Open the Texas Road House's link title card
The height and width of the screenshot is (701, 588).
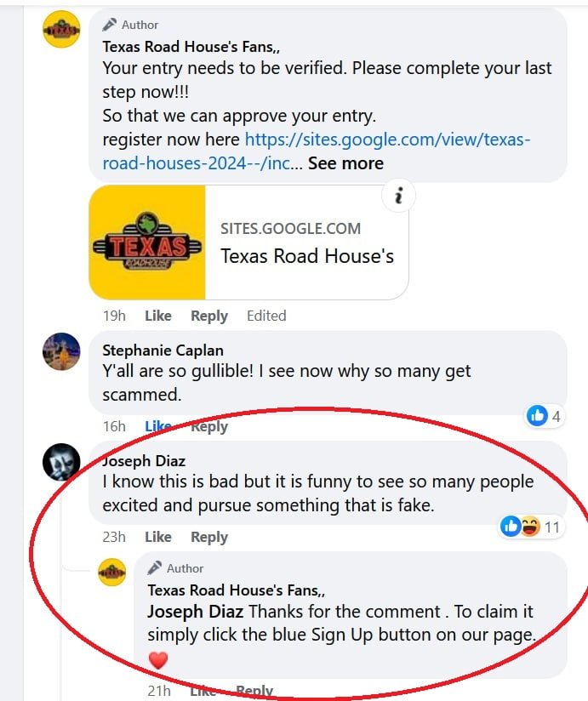point(306,242)
